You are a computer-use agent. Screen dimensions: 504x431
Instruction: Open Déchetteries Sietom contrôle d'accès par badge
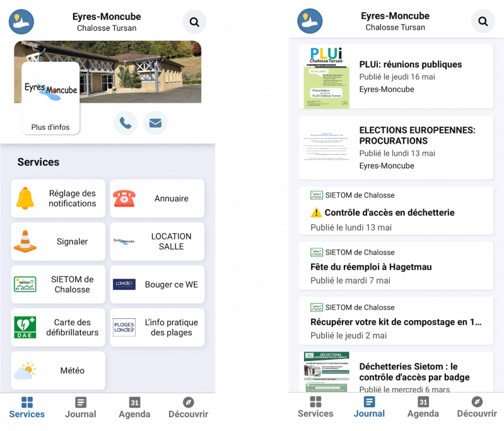[396, 372]
